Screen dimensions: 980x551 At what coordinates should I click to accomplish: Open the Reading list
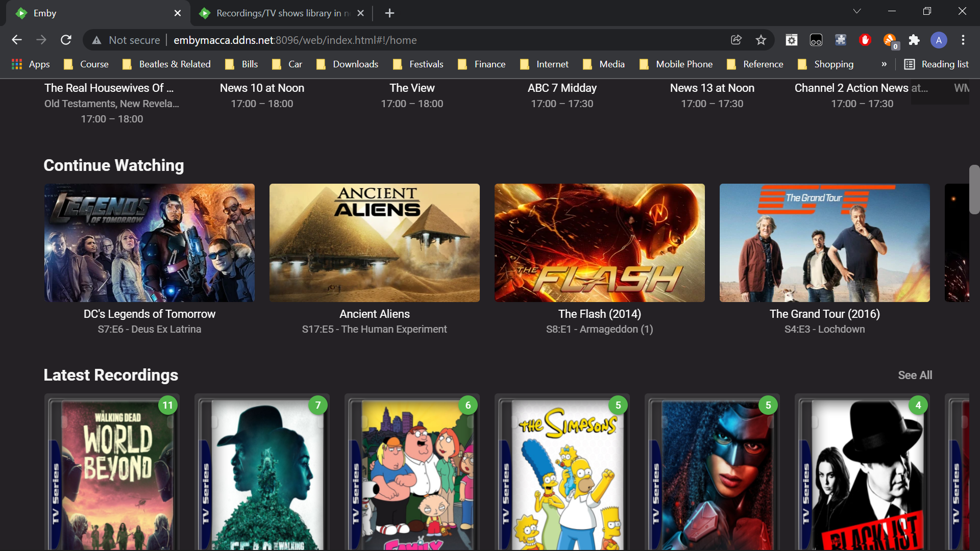click(936, 64)
